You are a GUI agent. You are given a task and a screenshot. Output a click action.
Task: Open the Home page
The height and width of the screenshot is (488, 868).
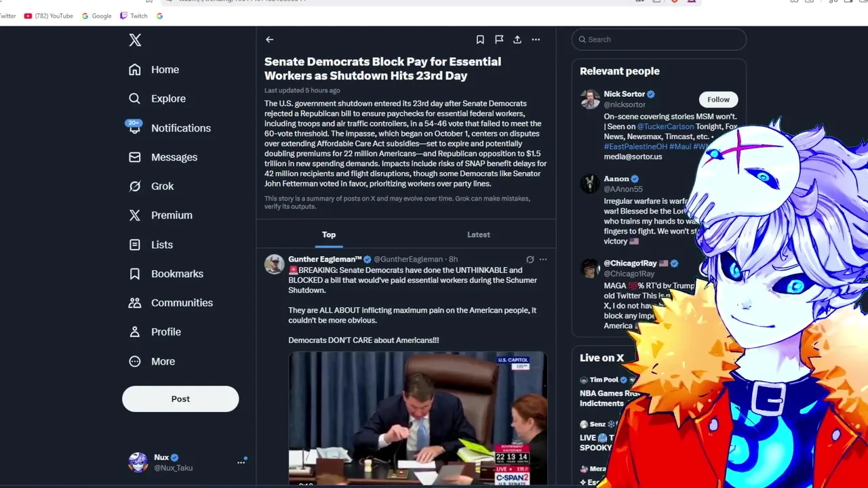click(154, 69)
